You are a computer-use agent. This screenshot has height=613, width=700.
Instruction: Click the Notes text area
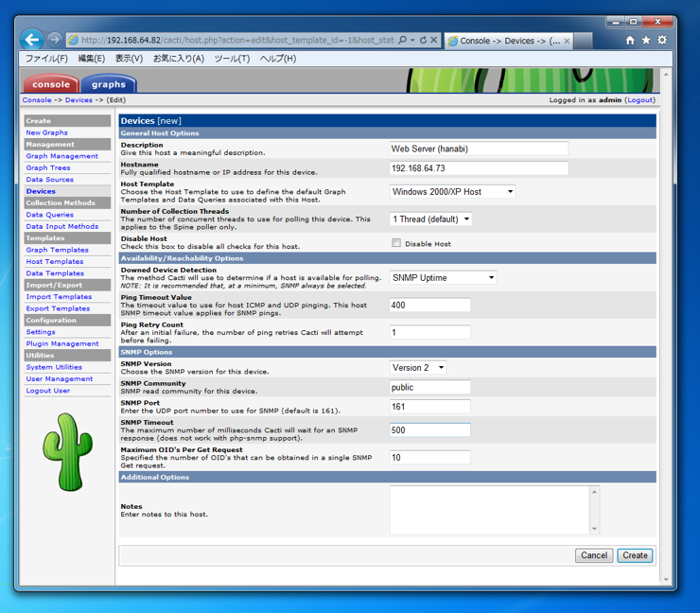coord(490,510)
